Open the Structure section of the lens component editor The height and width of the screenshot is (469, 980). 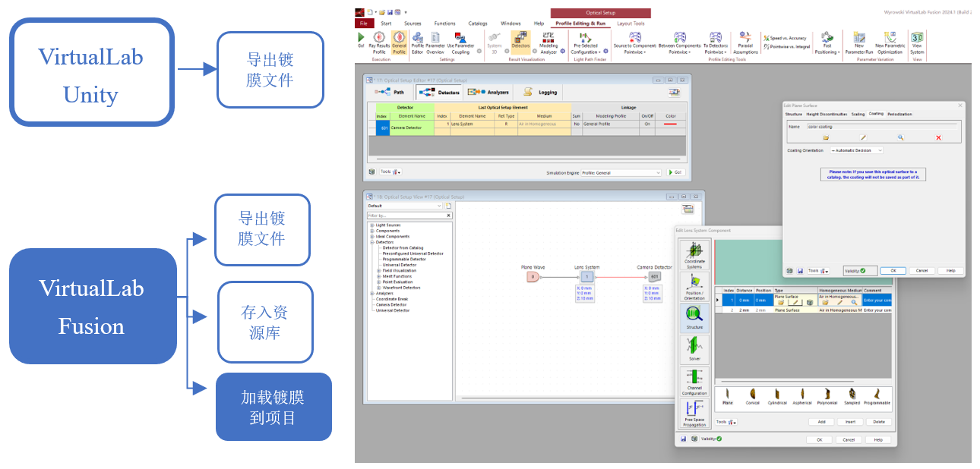coord(694,319)
